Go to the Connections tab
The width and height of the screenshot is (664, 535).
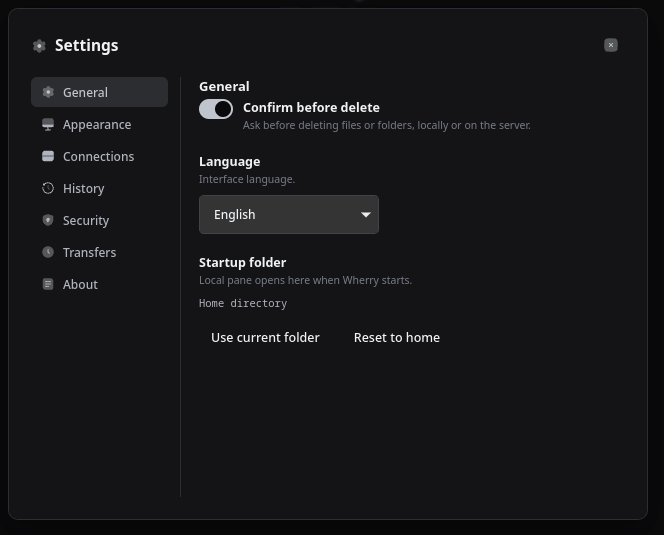[100, 156]
